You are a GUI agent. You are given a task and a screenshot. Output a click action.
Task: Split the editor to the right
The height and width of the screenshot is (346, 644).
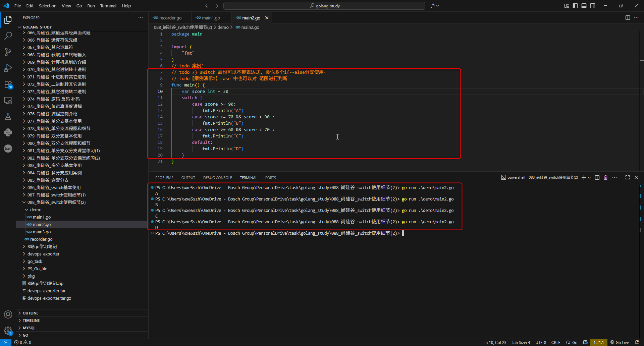tap(628, 18)
